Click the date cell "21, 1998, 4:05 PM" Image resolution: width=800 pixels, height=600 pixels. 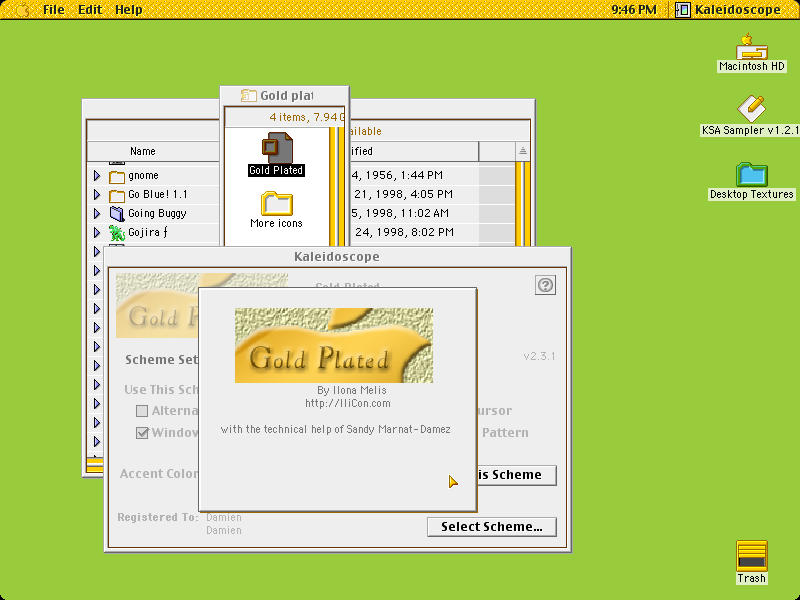click(x=403, y=194)
